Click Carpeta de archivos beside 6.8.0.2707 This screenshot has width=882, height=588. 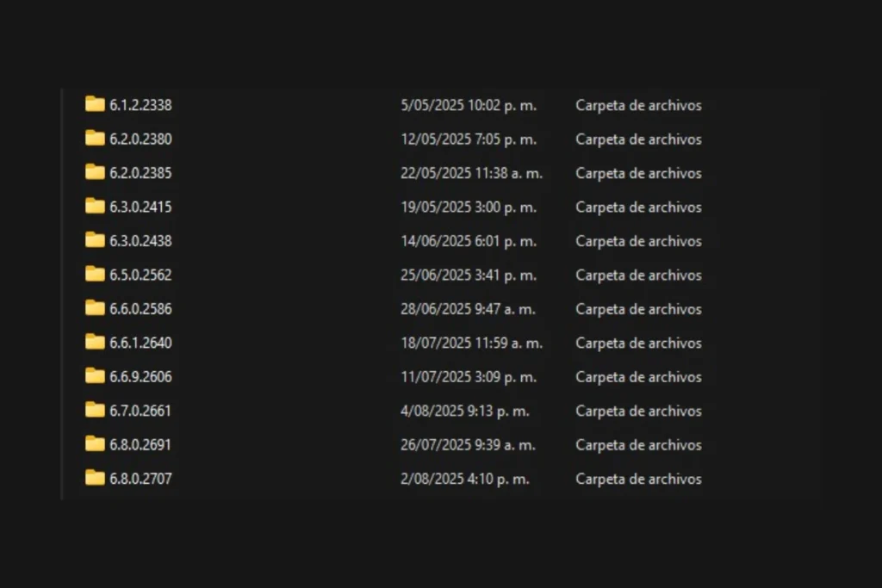[637, 479]
